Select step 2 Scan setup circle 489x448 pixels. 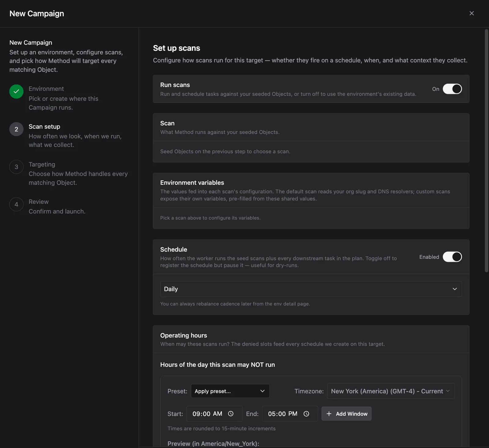point(17,129)
